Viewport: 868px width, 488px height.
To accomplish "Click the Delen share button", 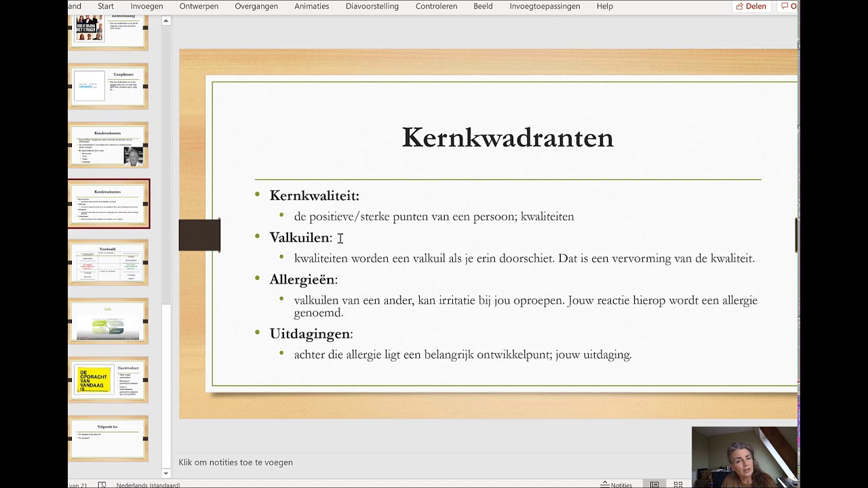I will tap(751, 6).
